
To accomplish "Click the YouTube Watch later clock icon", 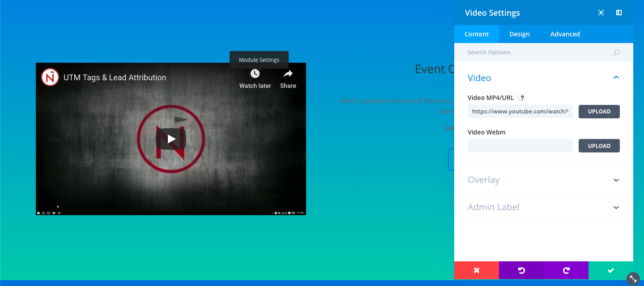I will [x=255, y=74].
